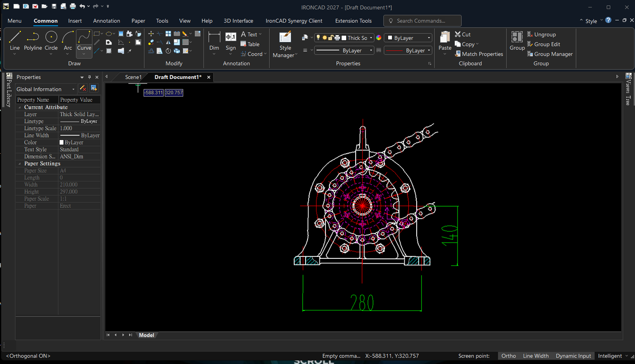Click the Table annotation button
The height and width of the screenshot is (364, 635).
[250, 44]
